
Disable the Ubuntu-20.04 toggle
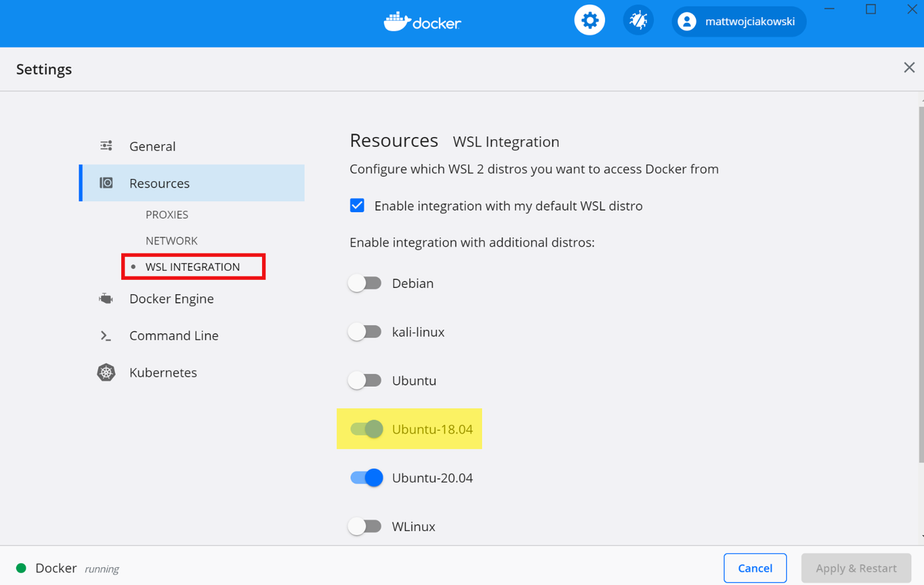pyautogui.click(x=367, y=478)
